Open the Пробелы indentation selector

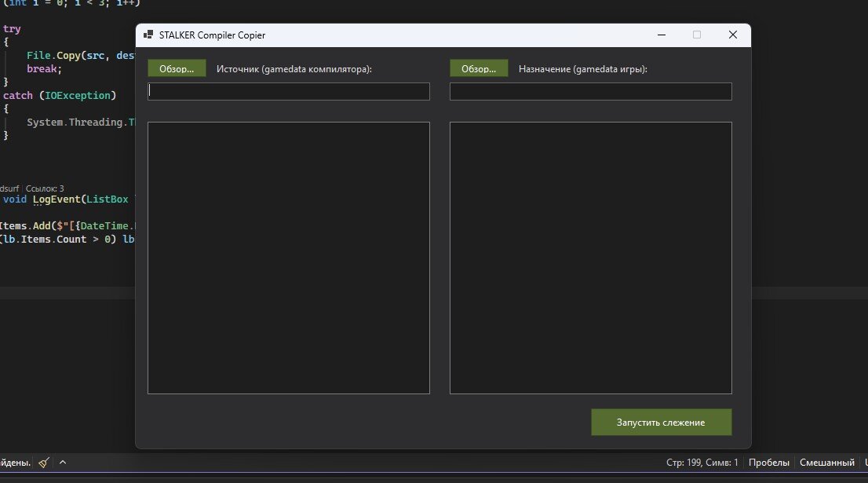click(769, 463)
